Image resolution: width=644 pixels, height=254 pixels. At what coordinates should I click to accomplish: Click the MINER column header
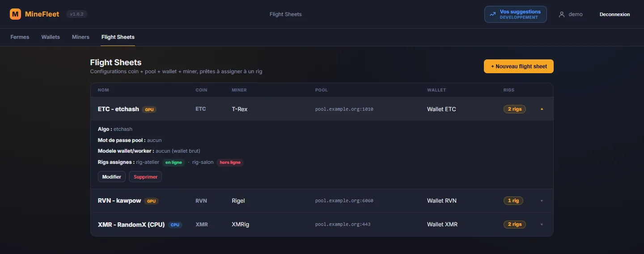click(x=239, y=90)
